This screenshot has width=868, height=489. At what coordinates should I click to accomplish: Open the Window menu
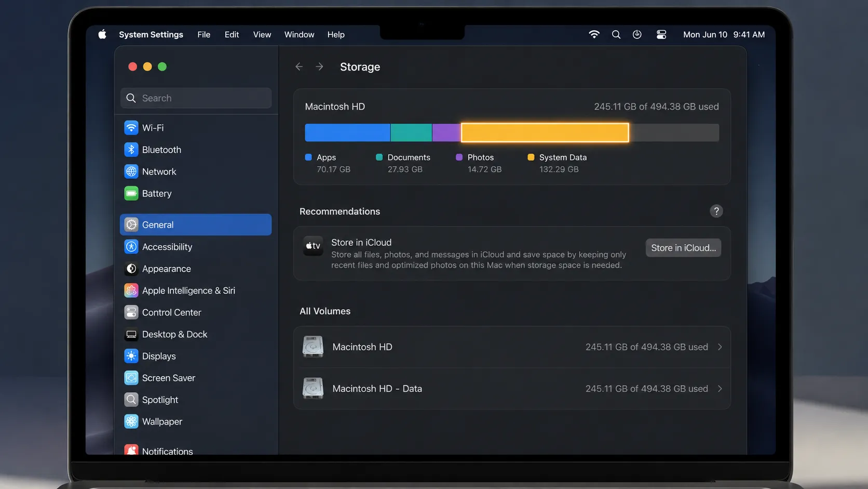click(x=299, y=34)
